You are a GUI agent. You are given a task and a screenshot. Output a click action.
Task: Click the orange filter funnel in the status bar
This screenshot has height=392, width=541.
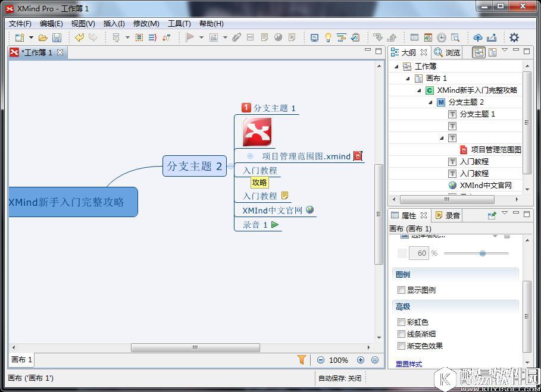tap(302, 360)
